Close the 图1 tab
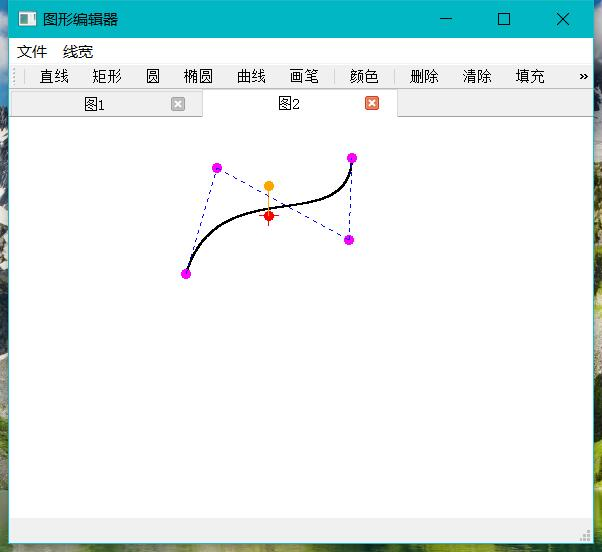The image size is (602, 552). click(x=178, y=104)
